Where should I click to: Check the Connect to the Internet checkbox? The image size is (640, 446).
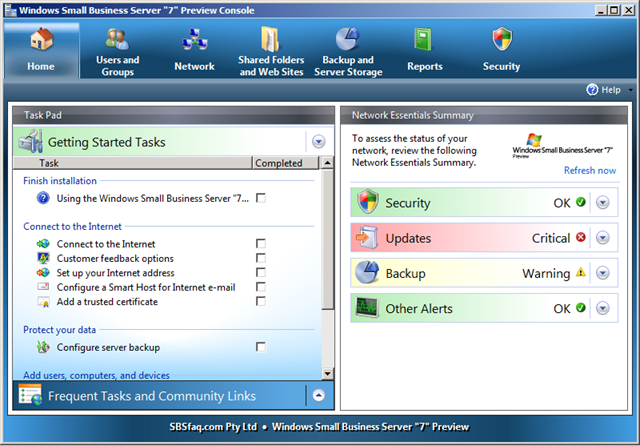(261, 243)
